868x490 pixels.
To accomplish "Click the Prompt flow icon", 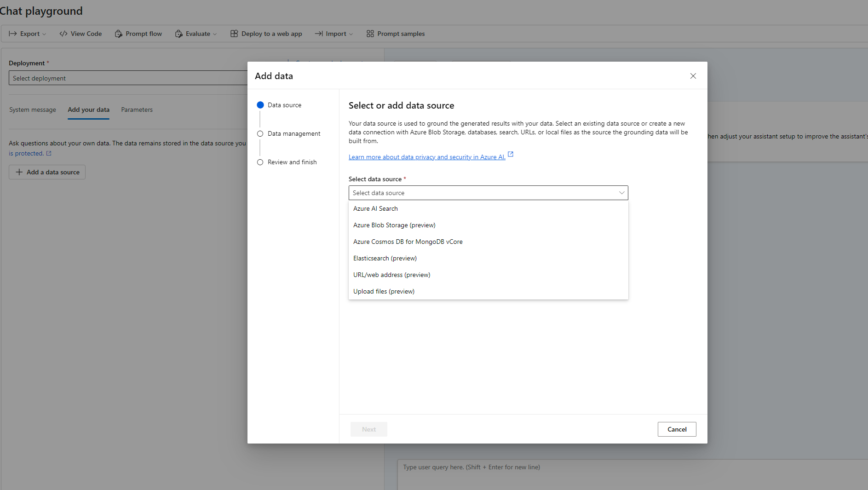I will pos(118,34).
